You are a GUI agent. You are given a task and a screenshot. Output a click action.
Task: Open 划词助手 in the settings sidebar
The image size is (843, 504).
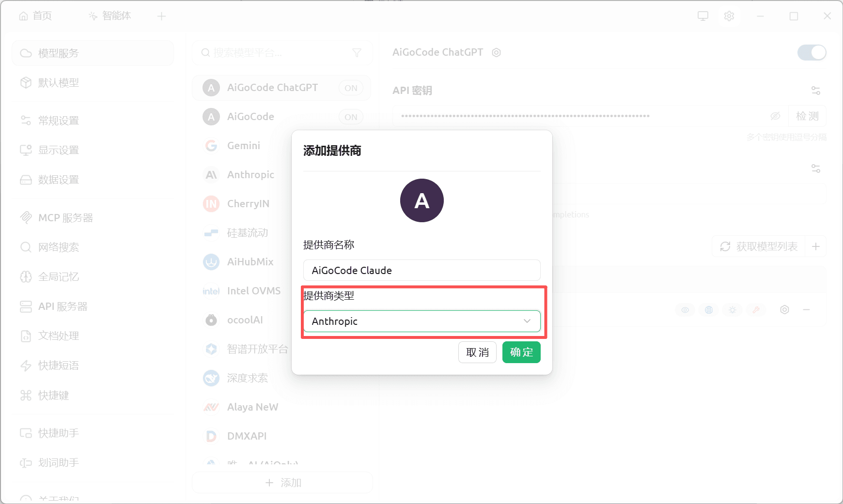point(93,463)
